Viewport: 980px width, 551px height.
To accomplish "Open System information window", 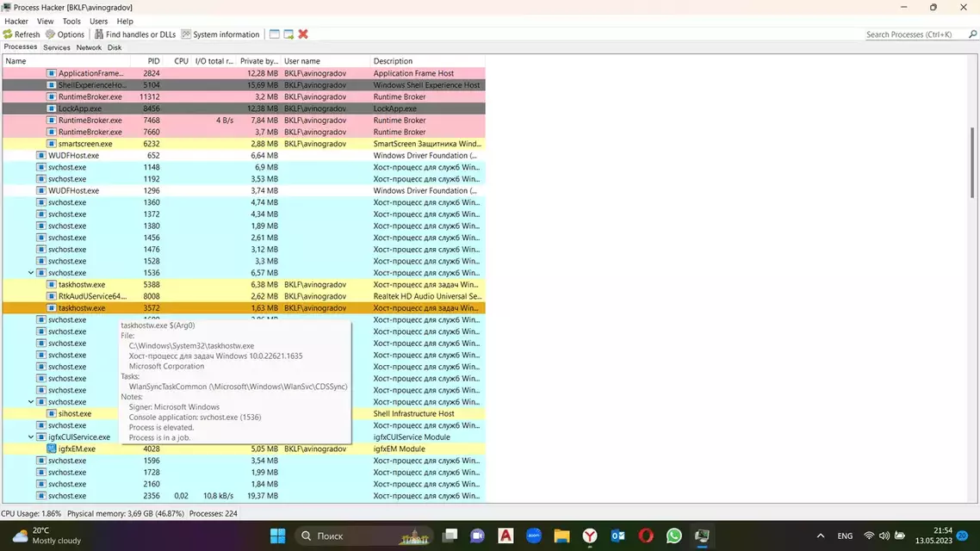I will [220, 34].
